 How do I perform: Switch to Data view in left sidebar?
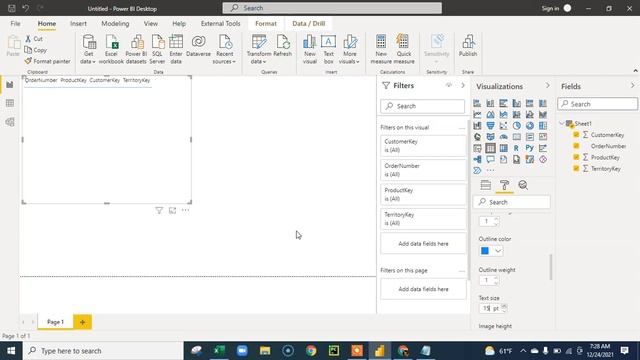pyautogui.click(x=10, y=103)
